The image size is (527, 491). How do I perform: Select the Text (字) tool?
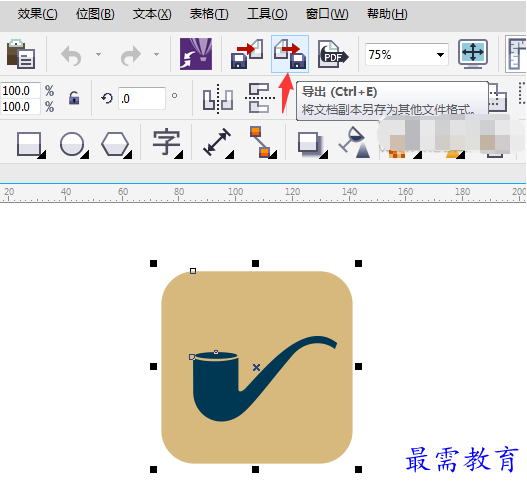[167, 143]
